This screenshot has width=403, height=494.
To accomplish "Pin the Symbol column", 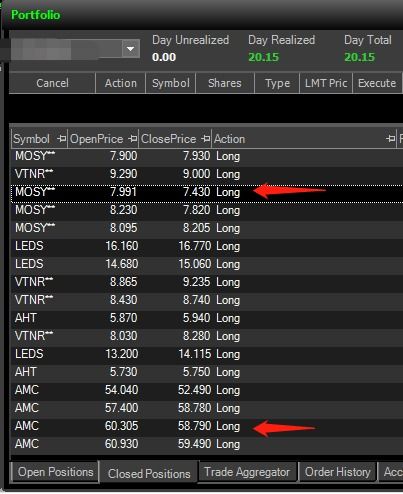I will click(x=61, y=139).
